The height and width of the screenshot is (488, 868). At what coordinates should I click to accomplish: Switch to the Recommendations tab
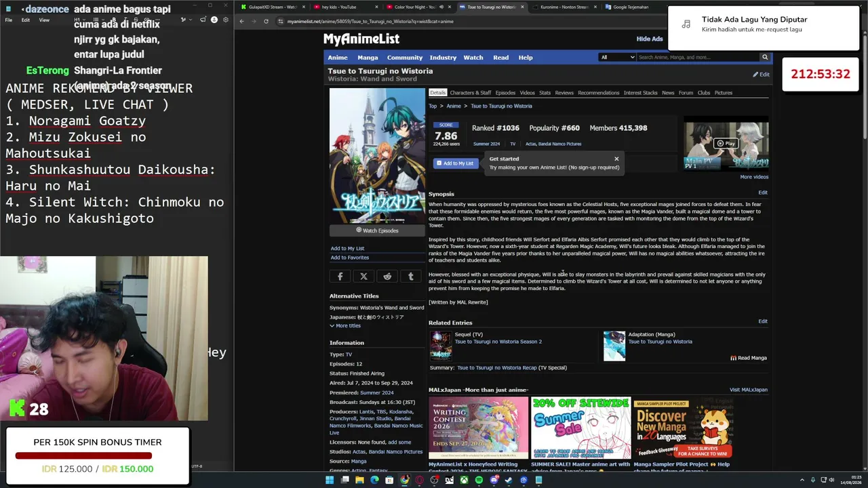click(599, 93)
